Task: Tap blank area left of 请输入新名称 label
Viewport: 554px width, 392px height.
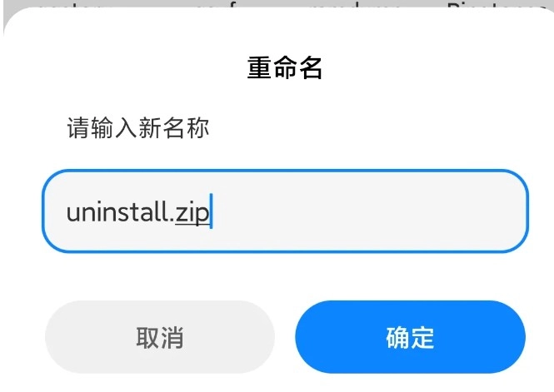Action: (x=35, y=127)
